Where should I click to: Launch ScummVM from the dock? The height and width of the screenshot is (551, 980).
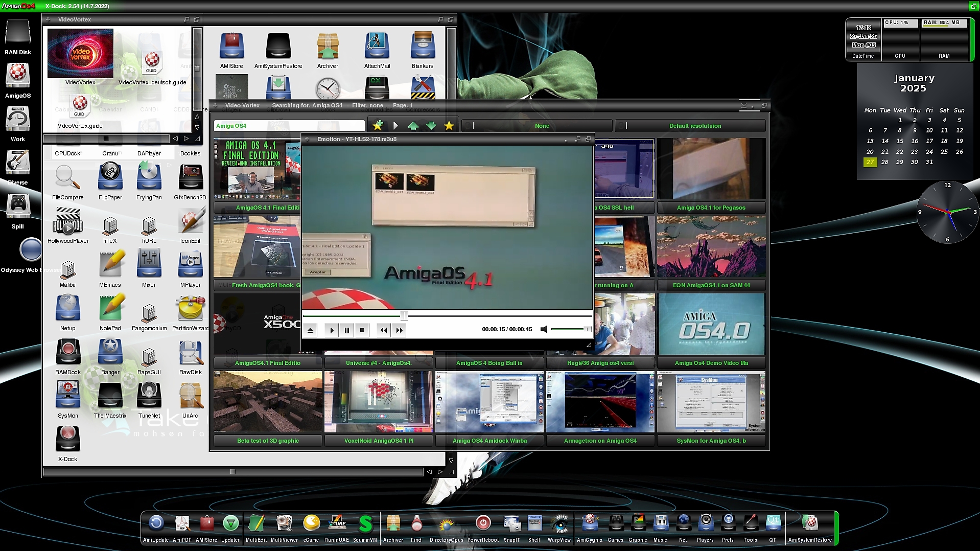click(365, 523)
